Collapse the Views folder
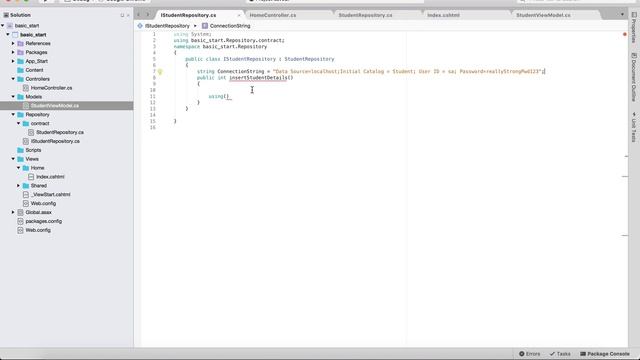 13,159
